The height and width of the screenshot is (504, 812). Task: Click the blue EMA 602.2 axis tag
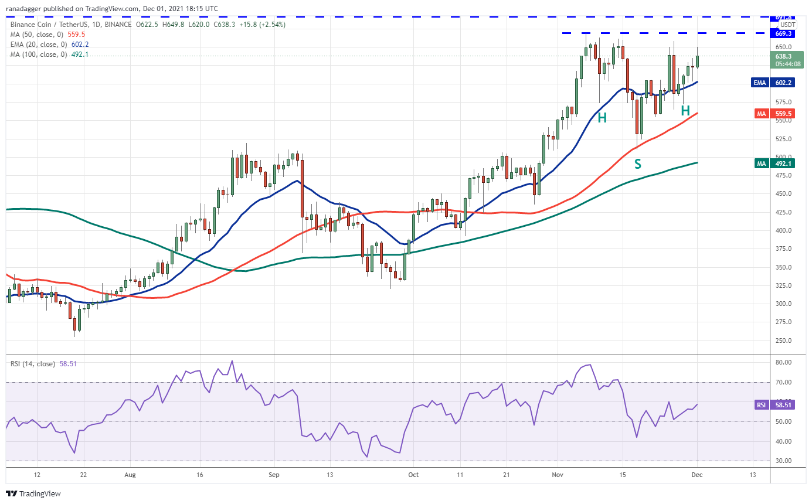[773, 83]
